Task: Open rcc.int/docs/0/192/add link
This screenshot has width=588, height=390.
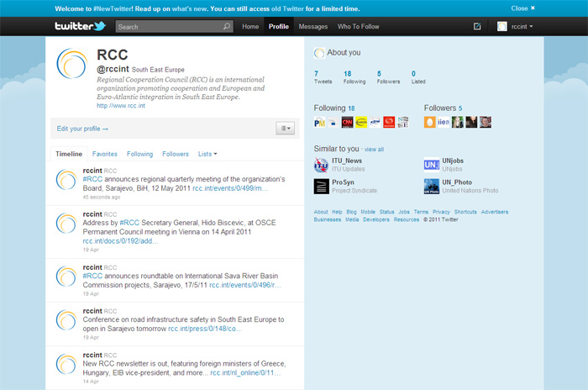Action: click(x=120, y=241)
